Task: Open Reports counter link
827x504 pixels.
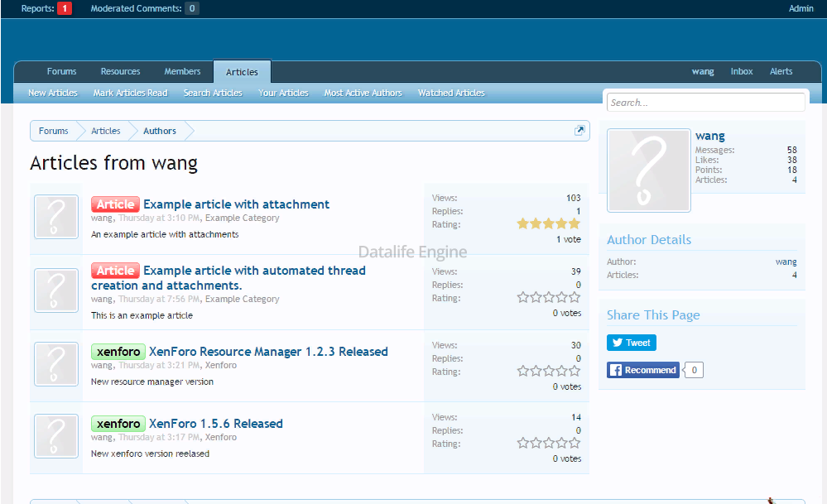Action: (46, 8)
